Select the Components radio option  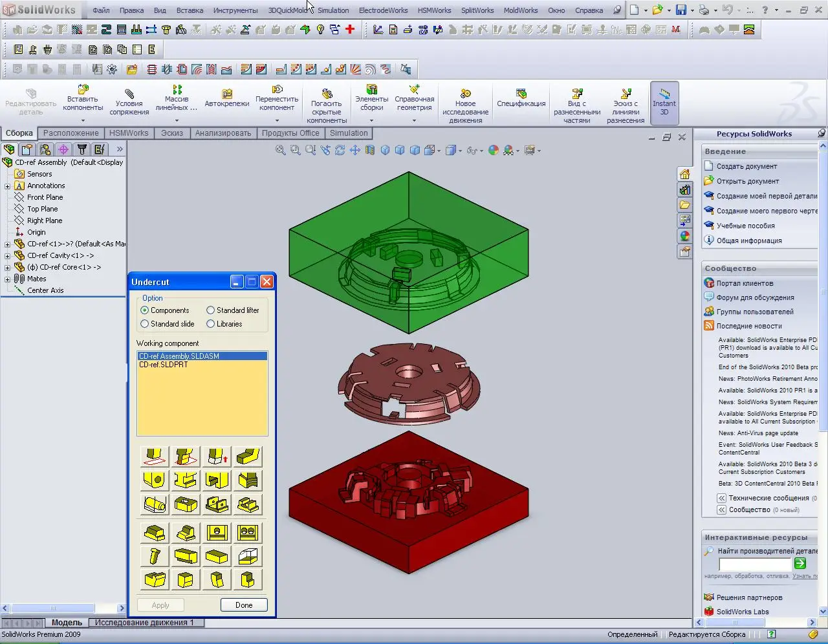click(x=145, y=310)
